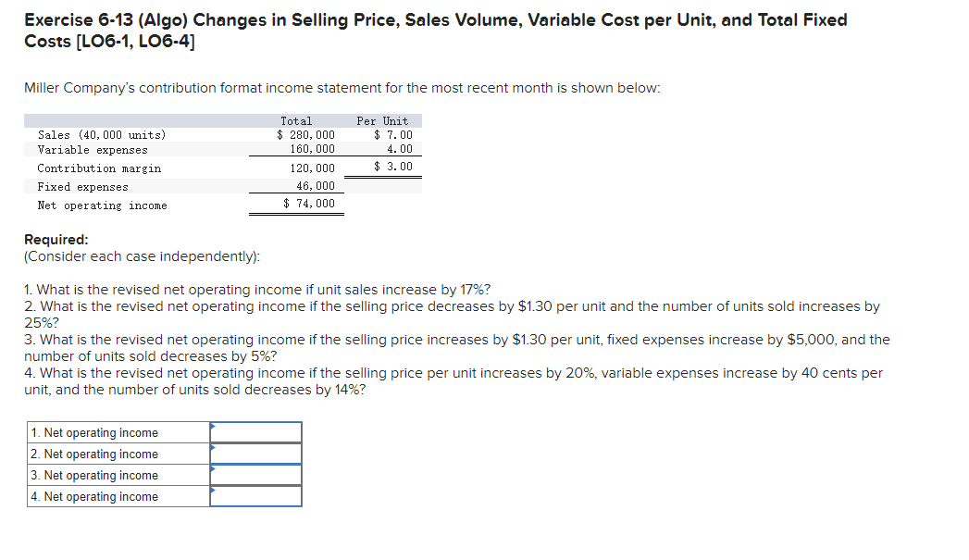Click the flag marker next to item 4
Image resolution: width=969 pixels, height=560 pixels.
pos(212,492)
